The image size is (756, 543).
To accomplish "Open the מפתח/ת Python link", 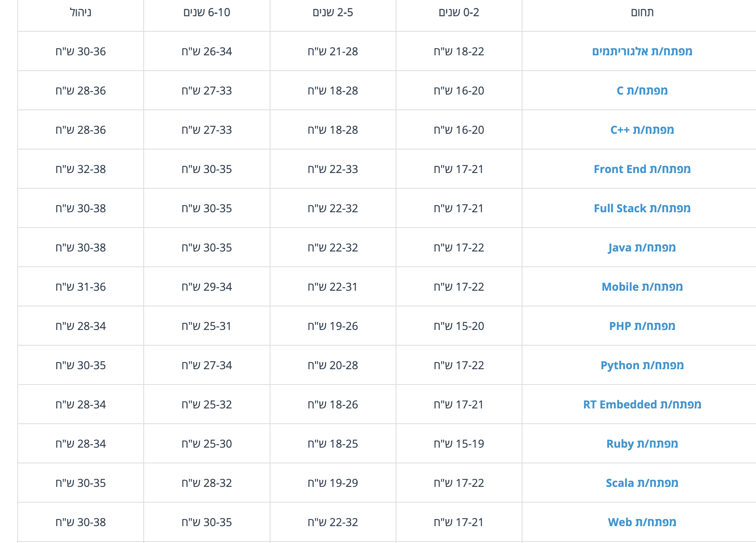I will (642, 365).
